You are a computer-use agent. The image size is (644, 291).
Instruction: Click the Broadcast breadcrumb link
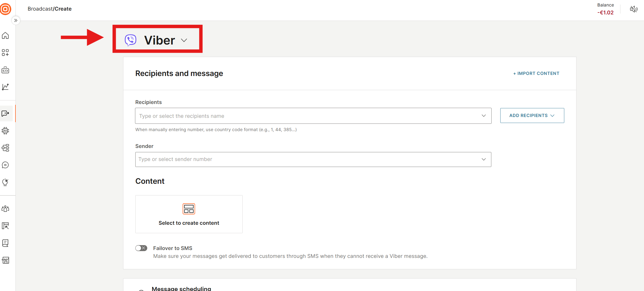click(40, 9)
